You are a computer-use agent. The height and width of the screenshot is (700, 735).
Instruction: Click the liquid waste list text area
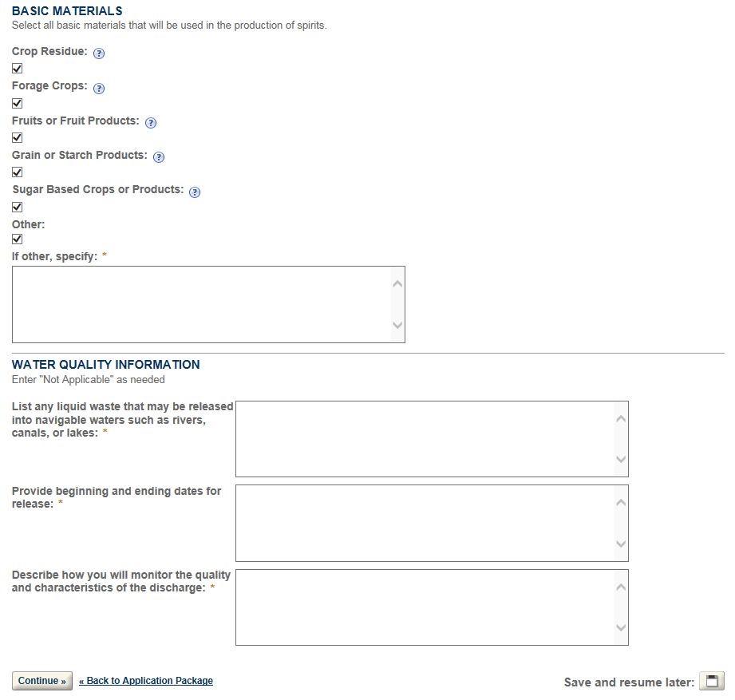click(425, 438)
